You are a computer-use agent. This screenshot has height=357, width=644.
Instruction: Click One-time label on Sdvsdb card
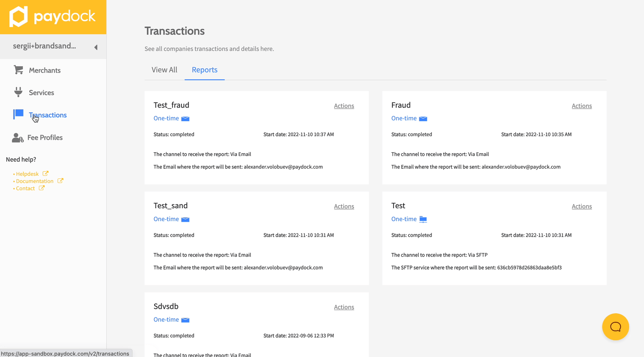166,320
